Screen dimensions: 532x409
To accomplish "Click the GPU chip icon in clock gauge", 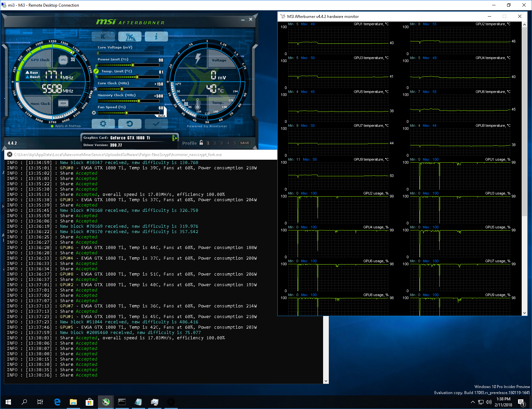I will pos(63,60).
